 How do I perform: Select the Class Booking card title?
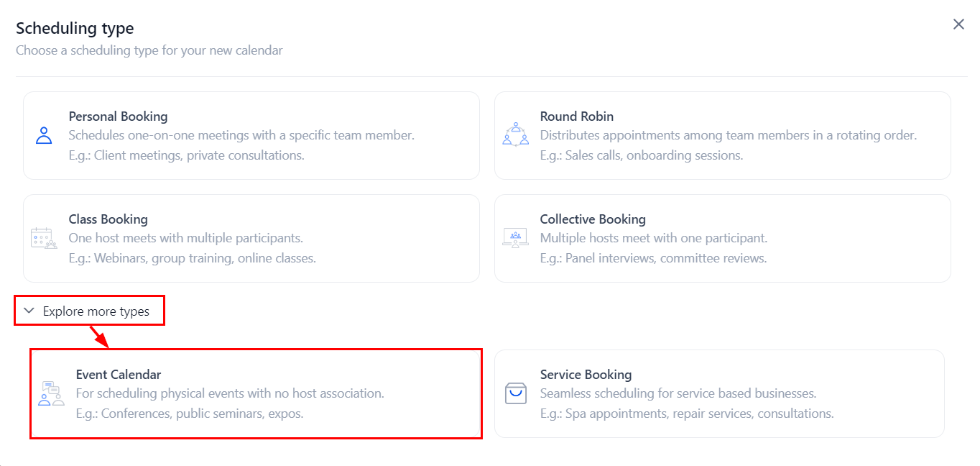(108, 219)
